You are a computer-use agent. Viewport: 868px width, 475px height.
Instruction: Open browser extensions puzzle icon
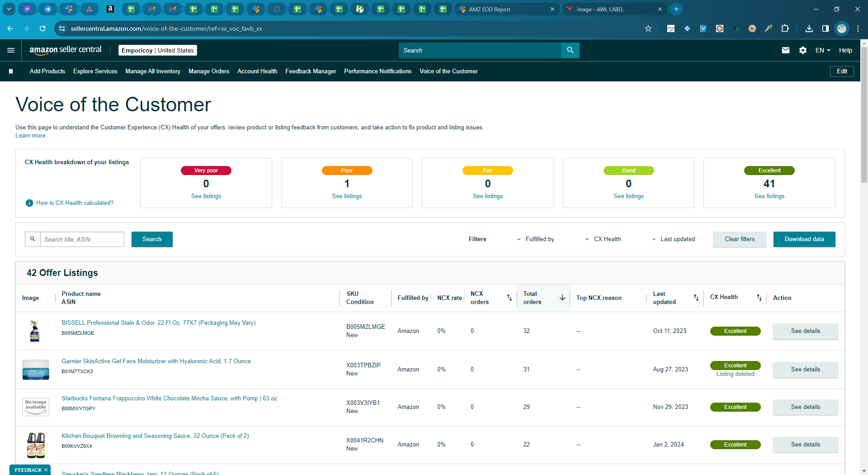click(x=785, y=28)
